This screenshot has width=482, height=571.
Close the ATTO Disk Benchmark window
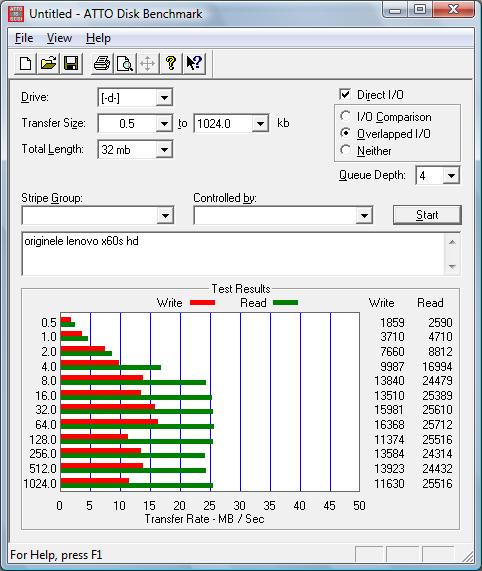point(454,10)
